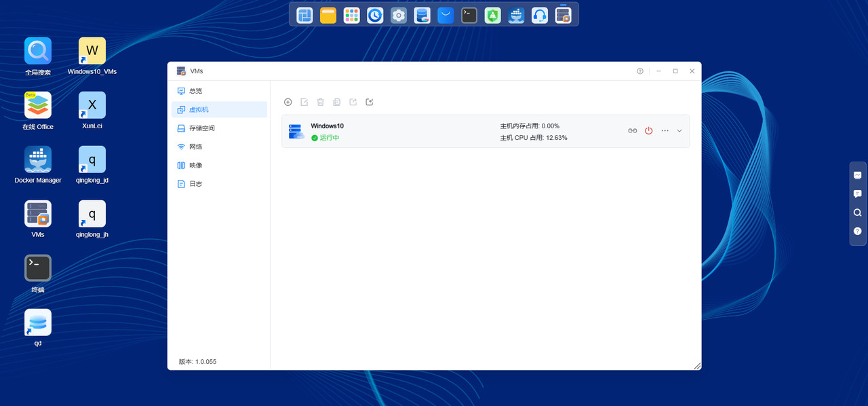The image size is (868, 406).
Task: Open the 日志 logs section
Action: 218,184
